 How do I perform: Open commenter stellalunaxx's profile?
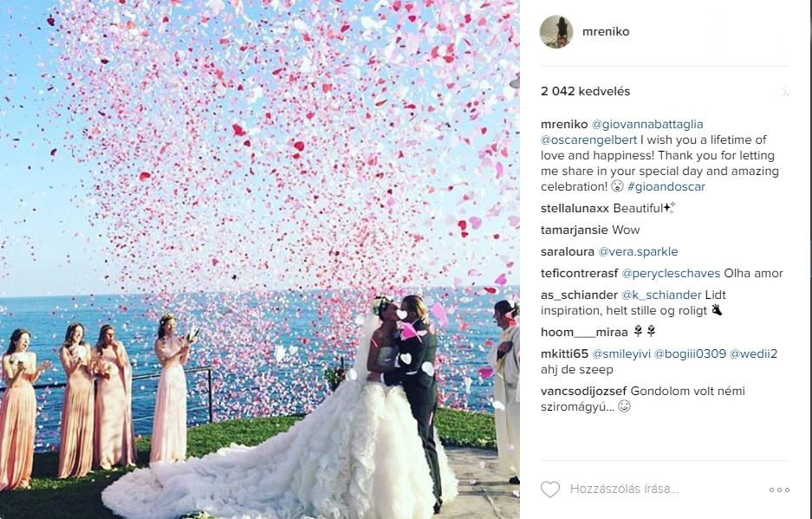tap(575, 208)
